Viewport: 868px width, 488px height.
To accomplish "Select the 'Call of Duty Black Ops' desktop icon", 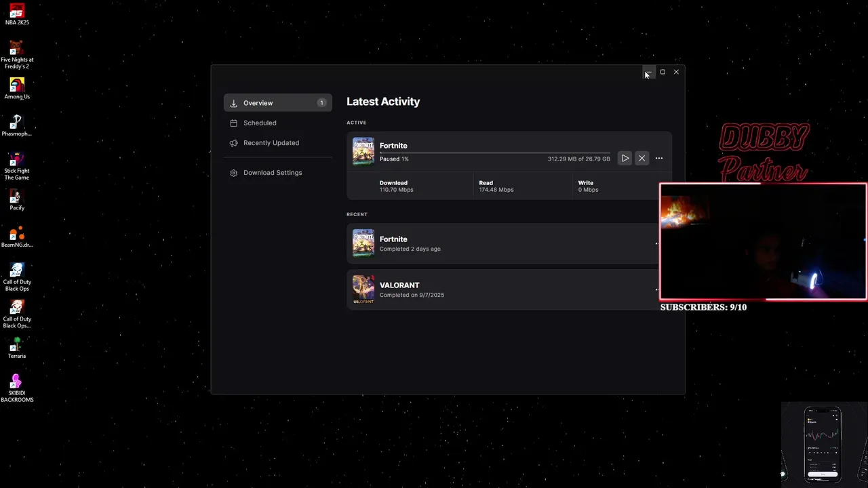I will pos(17,277).
